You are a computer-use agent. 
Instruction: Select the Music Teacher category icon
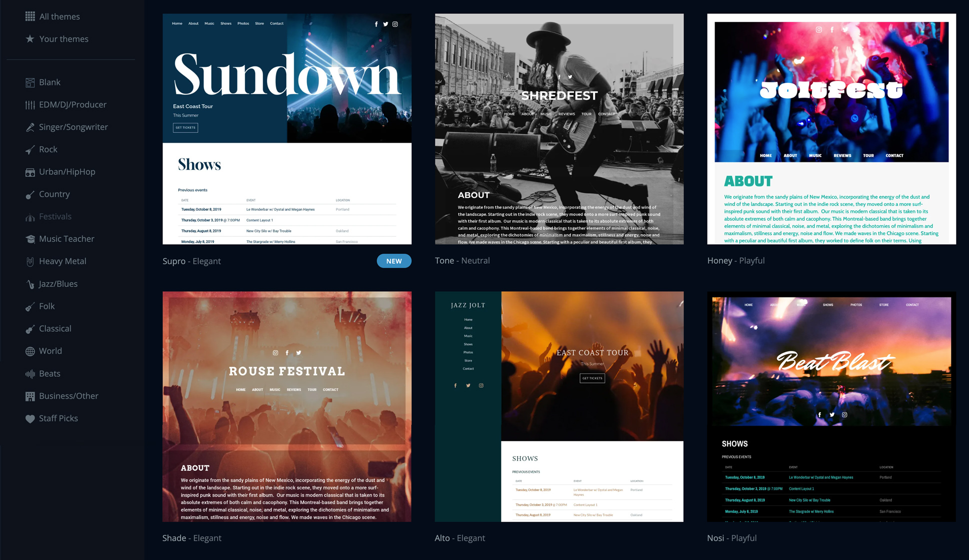29,238
